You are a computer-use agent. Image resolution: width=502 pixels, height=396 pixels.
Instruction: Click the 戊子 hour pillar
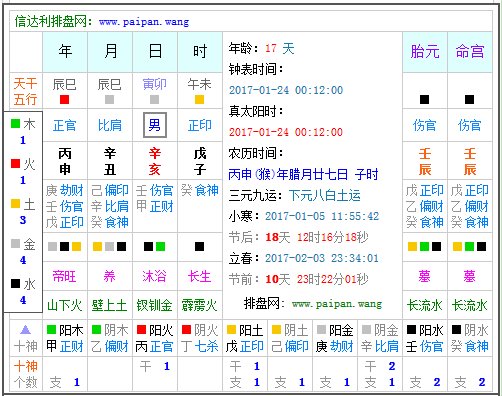click(200, 161)
